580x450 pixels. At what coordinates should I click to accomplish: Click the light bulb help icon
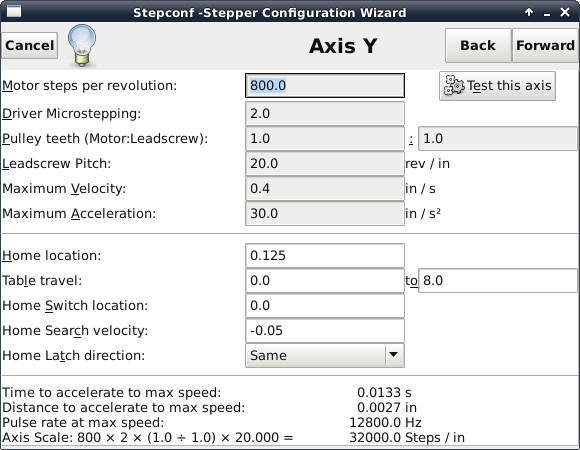(82, 45)
